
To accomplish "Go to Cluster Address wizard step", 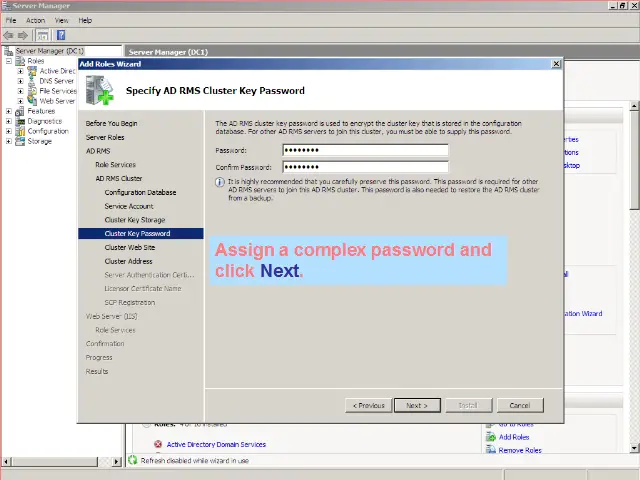I will click(128, 261).
